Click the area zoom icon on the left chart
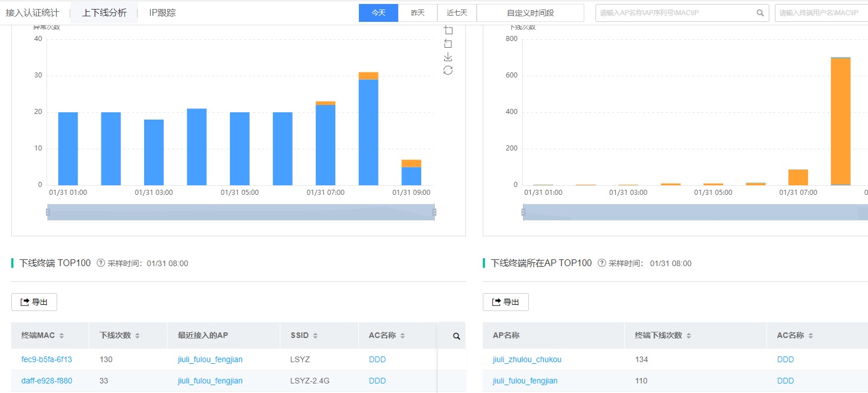The height and width of the screenshot is (393, 868). point(448,30)
